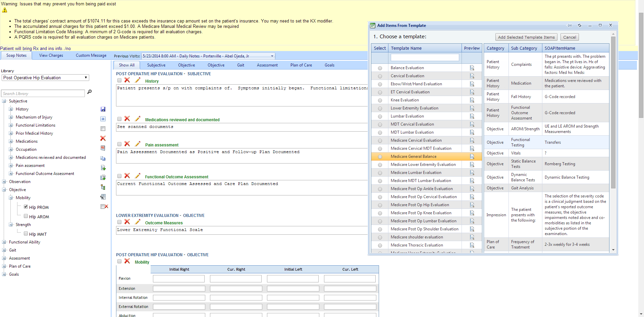The image size is (644, 317).
Task: Collapse the Subjective tree node
Action: pos(4,101)
